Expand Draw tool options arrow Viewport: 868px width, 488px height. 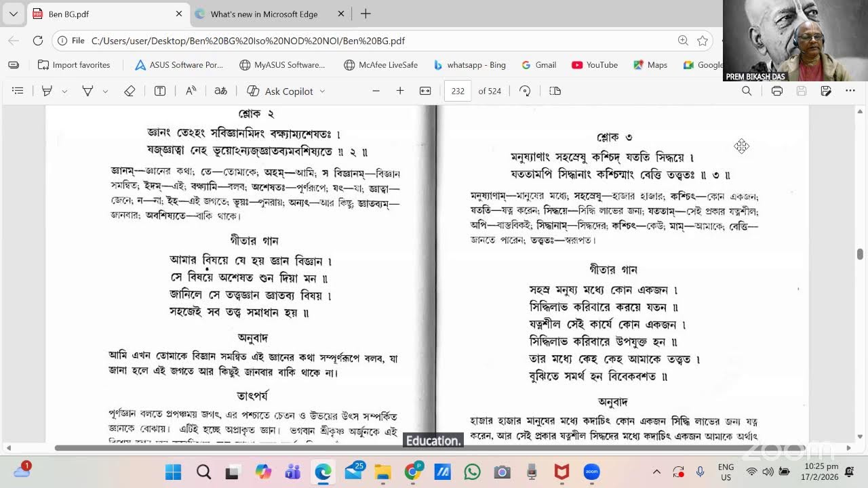[x=105, y=91]
